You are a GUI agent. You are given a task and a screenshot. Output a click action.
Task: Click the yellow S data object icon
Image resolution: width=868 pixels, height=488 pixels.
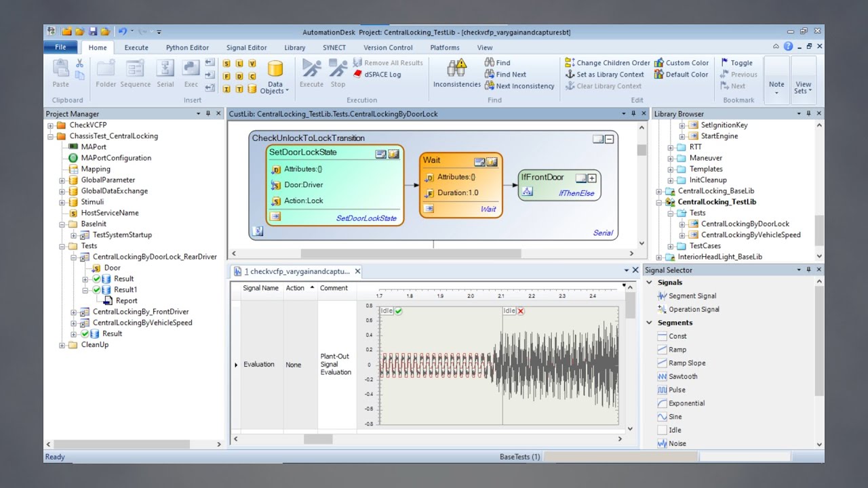tap(227, 63)
